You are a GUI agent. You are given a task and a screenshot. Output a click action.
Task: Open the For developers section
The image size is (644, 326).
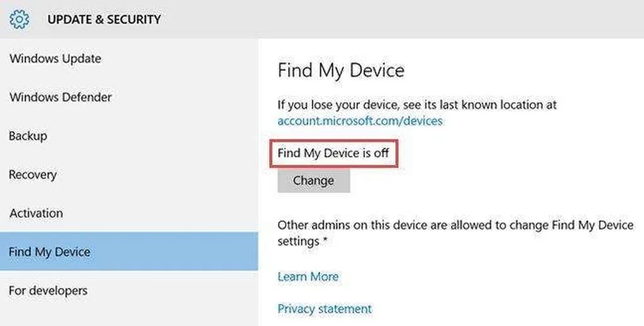click(48, 291)
